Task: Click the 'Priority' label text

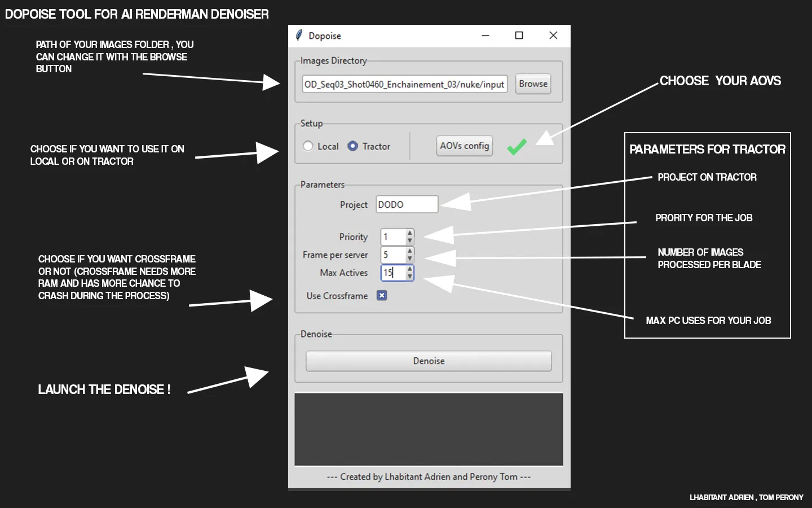Action: tap(354, 237)
